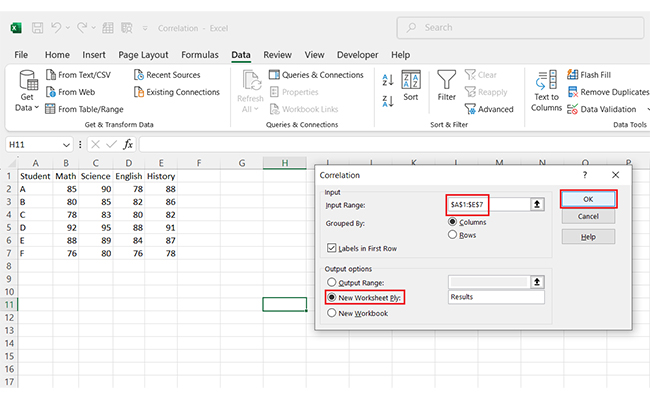The width and height of the screenshot is (650, 399).
Task: Close the Correlation dialog with X
Action: (616, 175)
